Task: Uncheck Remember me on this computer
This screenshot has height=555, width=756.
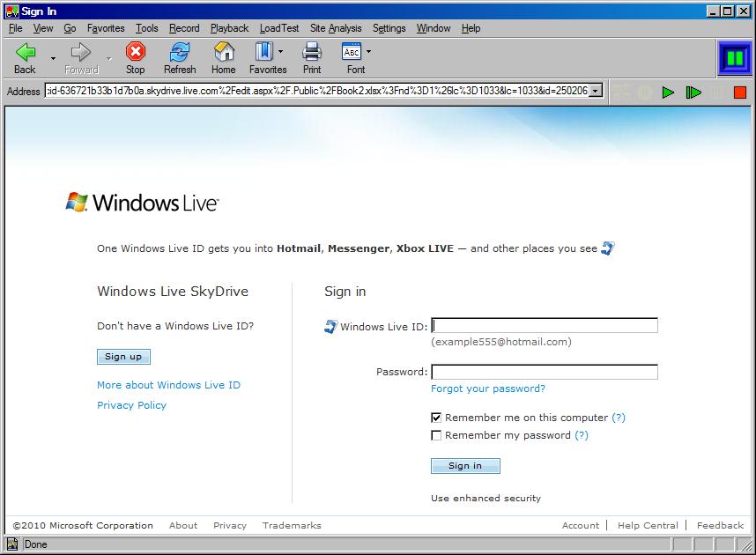Action: 435,418
